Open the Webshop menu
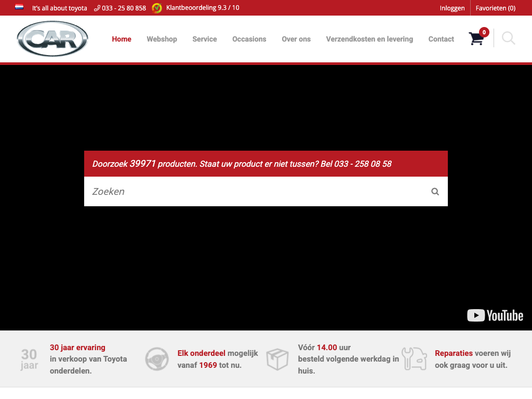The height and width of the screenshot is (399, 532). (x=162, y=39)
